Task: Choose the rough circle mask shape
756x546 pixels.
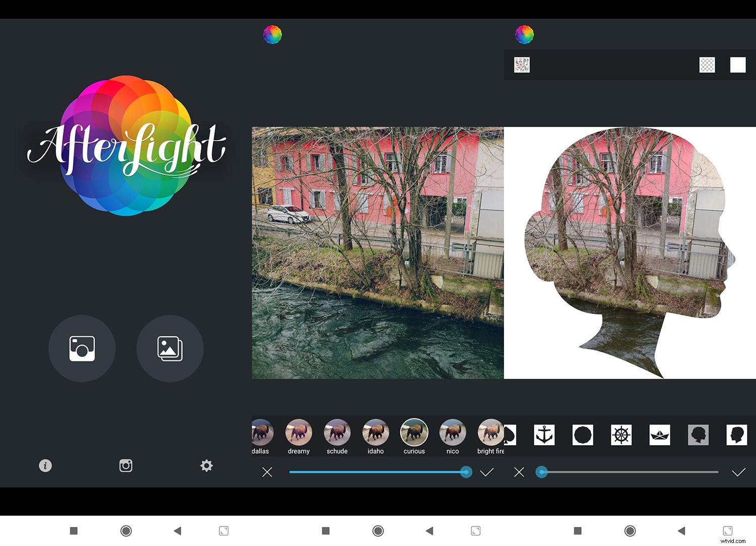Action: [583, 435]
